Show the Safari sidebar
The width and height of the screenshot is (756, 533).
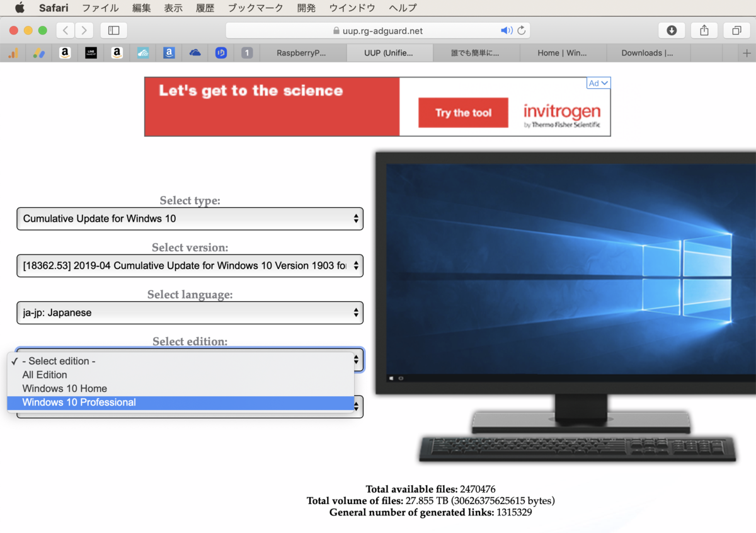click(x=114, y=30)
